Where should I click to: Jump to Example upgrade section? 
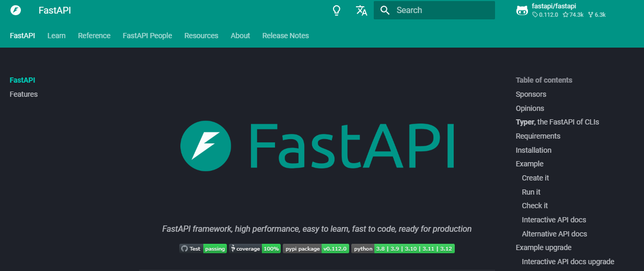544,247
